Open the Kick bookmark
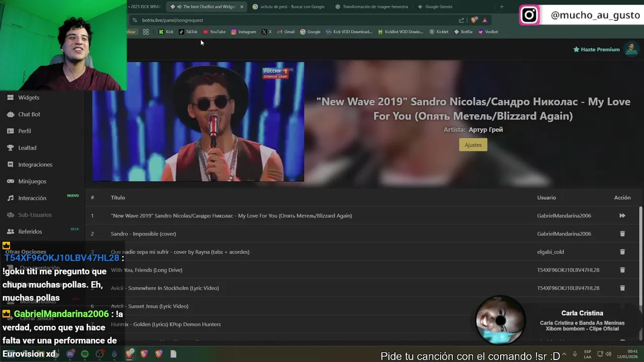 pyautogui.click(x=166, y=32)
